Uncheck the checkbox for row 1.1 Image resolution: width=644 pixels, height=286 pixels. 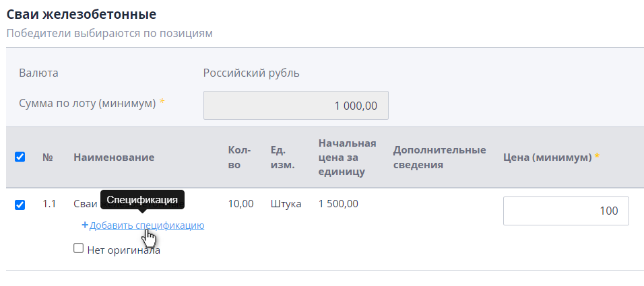tap(20, 205)
